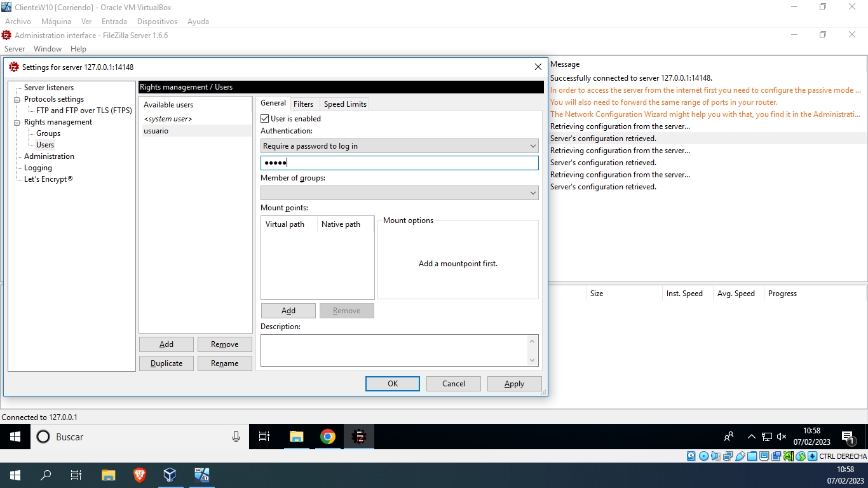Open the VirtualBox Máquina menu
This screenshot has height=488, width=868.
(x=56, y=22)
